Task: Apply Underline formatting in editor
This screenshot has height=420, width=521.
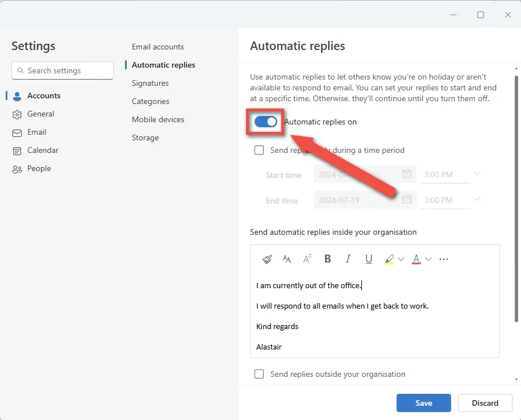Action: pyautogui.click(x=369, y=259)
